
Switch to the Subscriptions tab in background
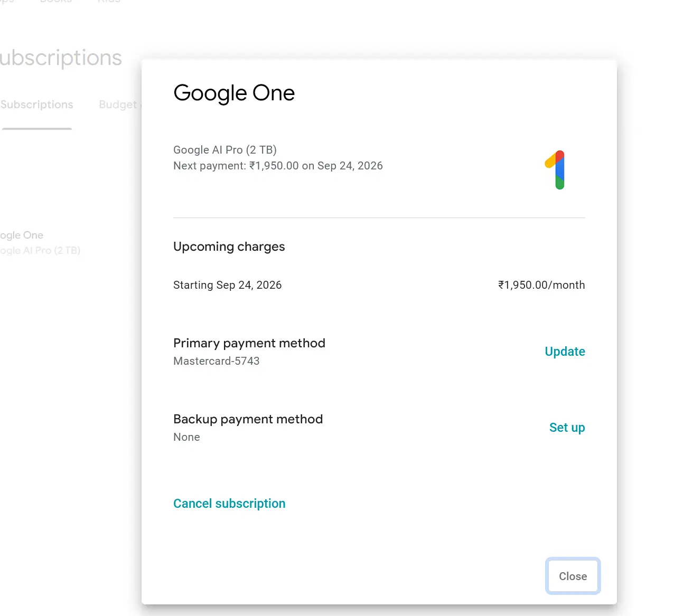coord(37,105)
